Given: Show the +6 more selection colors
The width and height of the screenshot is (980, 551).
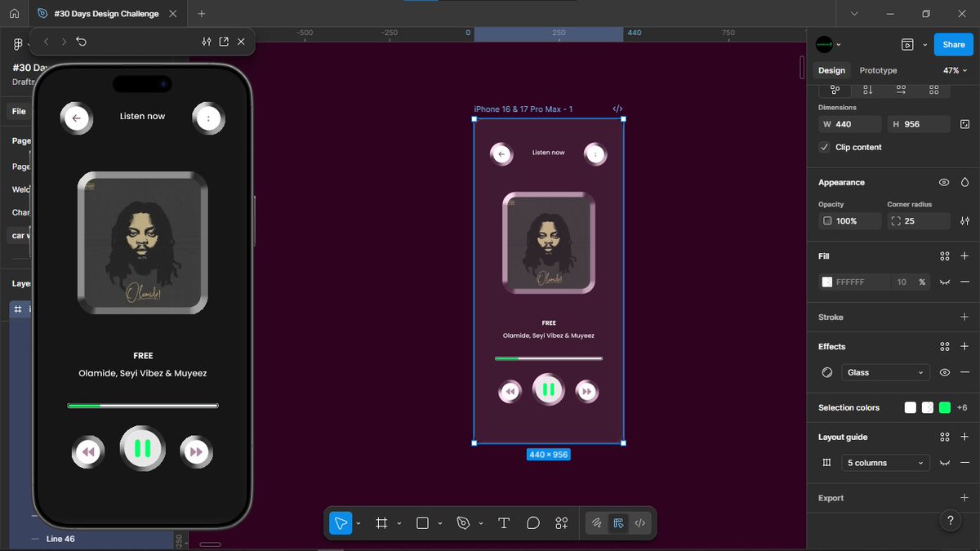Looking at the screenshot, I should click(x=962, y=407).
